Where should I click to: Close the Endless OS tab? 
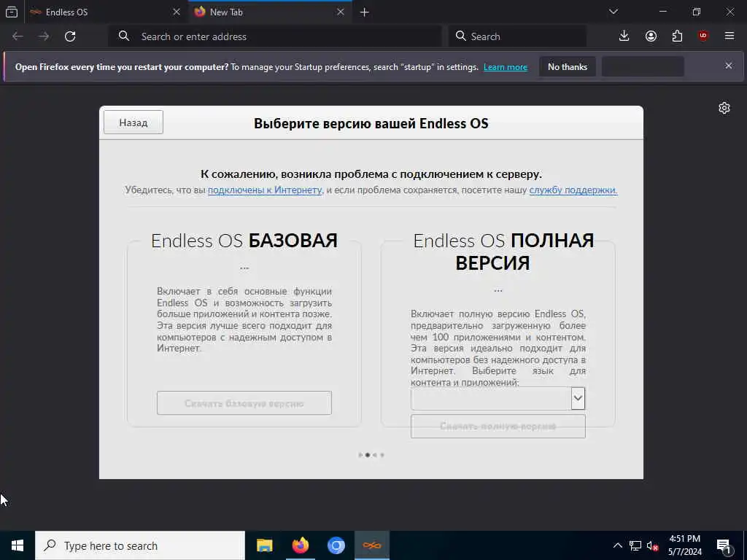pyautogui.click(x=177, y=12)
